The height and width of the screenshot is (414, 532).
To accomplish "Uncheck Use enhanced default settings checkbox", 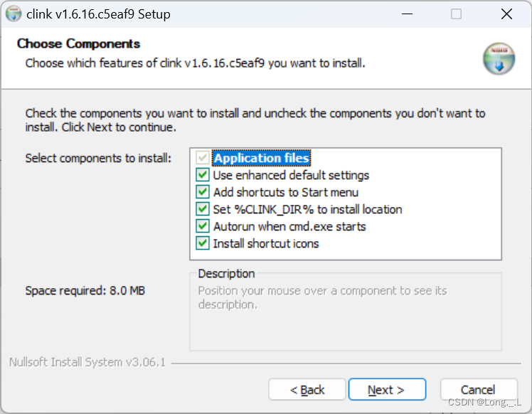I will [203, 175].
